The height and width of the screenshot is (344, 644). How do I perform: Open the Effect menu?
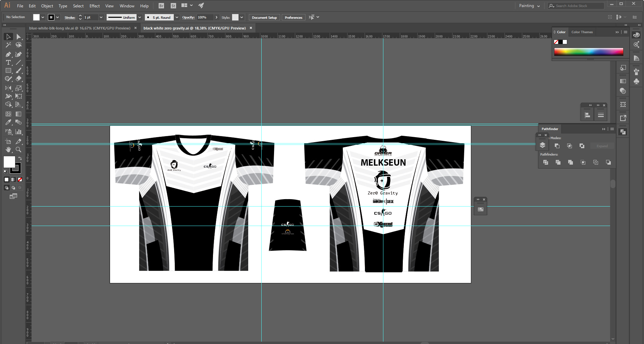95,6
